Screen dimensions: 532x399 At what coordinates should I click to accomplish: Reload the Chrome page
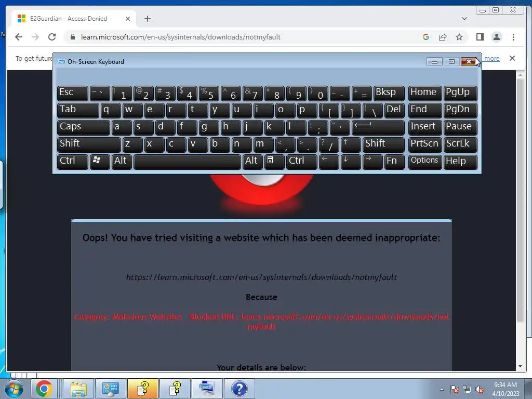click(52, 37)
